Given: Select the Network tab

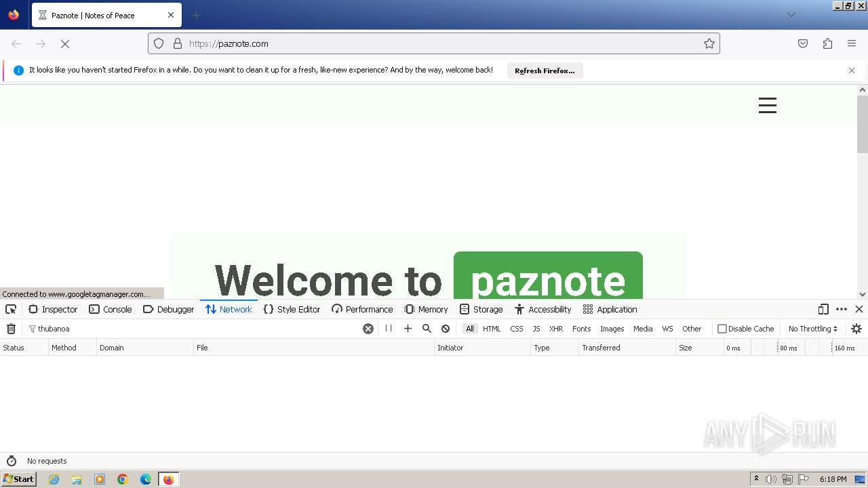Looking at the screenshot, I should click(x=229, y=309).
